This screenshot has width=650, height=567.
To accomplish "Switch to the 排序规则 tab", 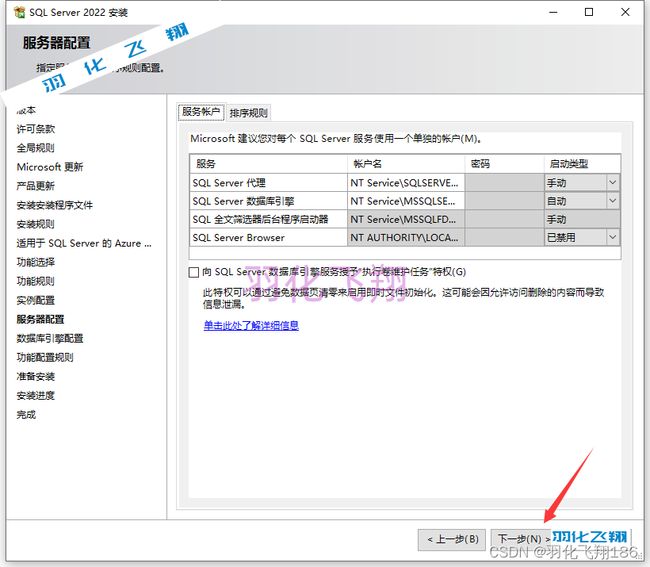I will [248, 113].
